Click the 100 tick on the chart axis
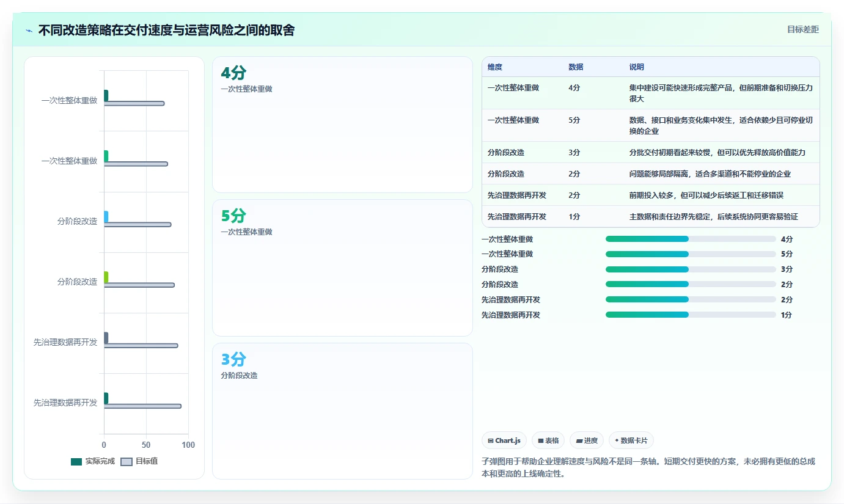 pyautogui.click(x=188, y=445)
